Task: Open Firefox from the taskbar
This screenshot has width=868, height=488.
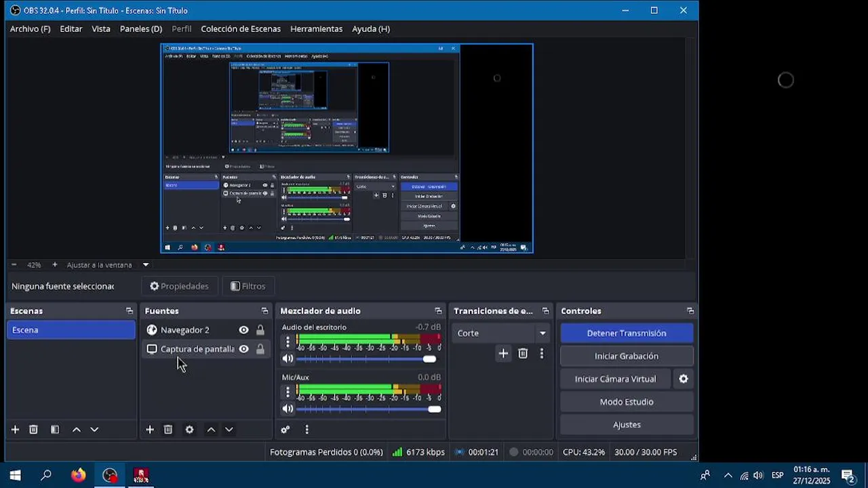Action: click(79, 475)
